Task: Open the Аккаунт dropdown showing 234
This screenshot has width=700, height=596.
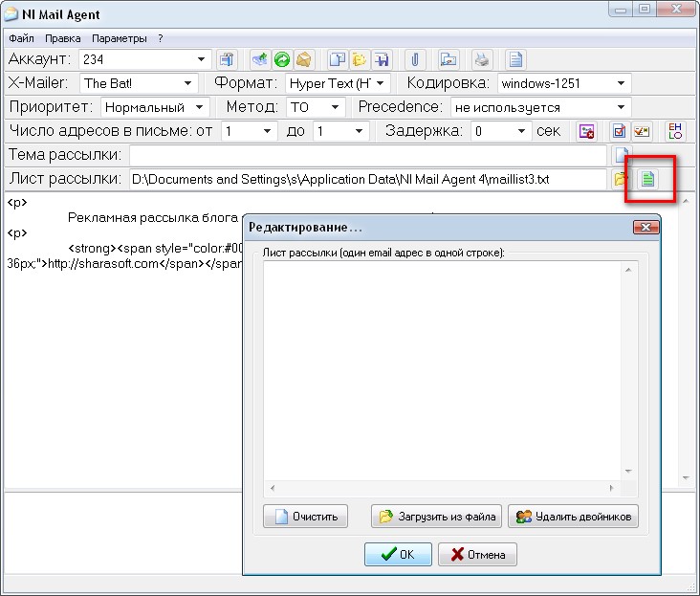Action: pos(145,59)
